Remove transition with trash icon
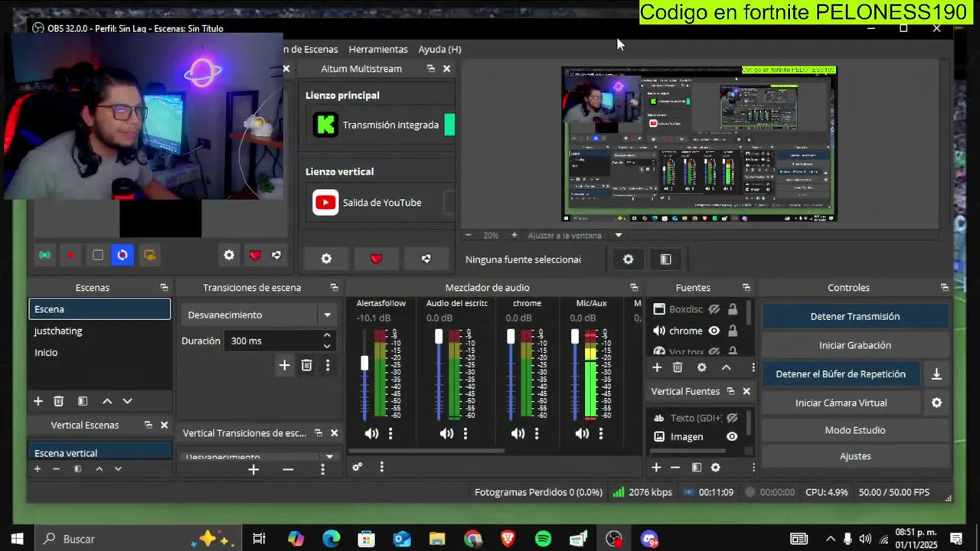 click(x=306, y=366)
